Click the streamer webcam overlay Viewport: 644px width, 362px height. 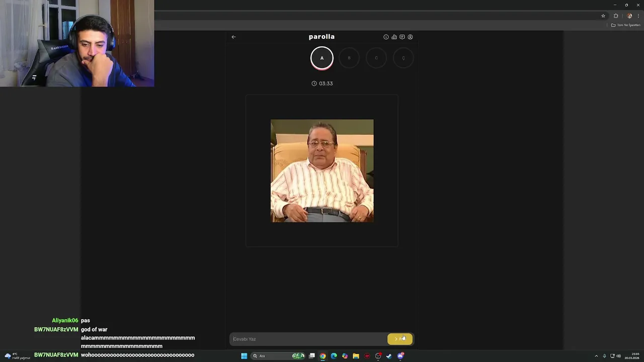pyautogui.click(x=77, y=43)
